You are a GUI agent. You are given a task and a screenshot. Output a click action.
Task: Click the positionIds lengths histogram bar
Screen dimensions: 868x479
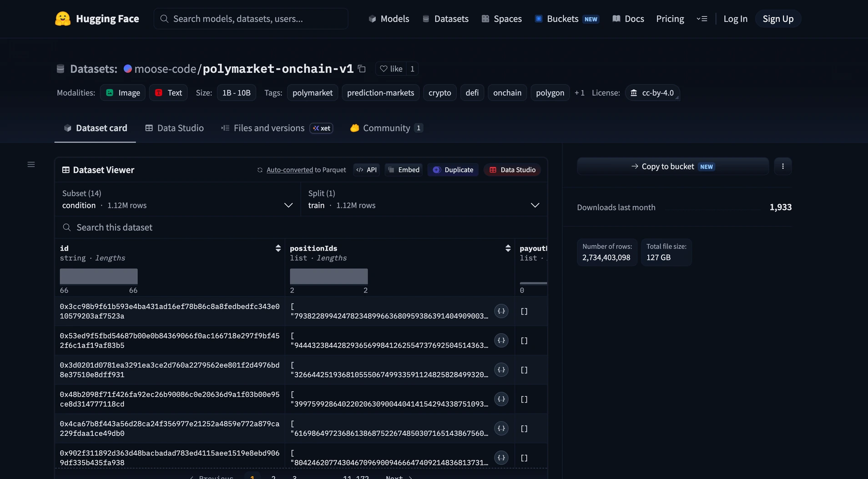pos(329,276)
